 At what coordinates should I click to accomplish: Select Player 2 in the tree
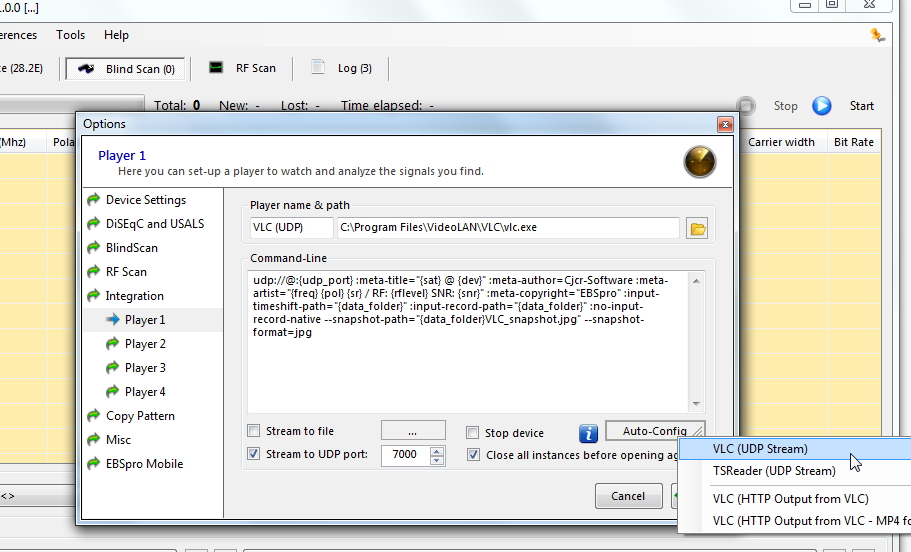coord(145,344)
